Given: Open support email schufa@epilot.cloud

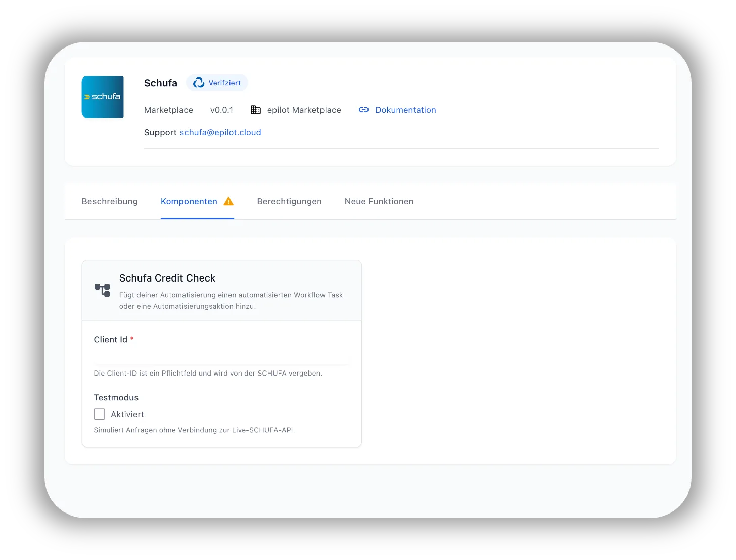Looking at the screenshot, I should click(x=220, y=133).
